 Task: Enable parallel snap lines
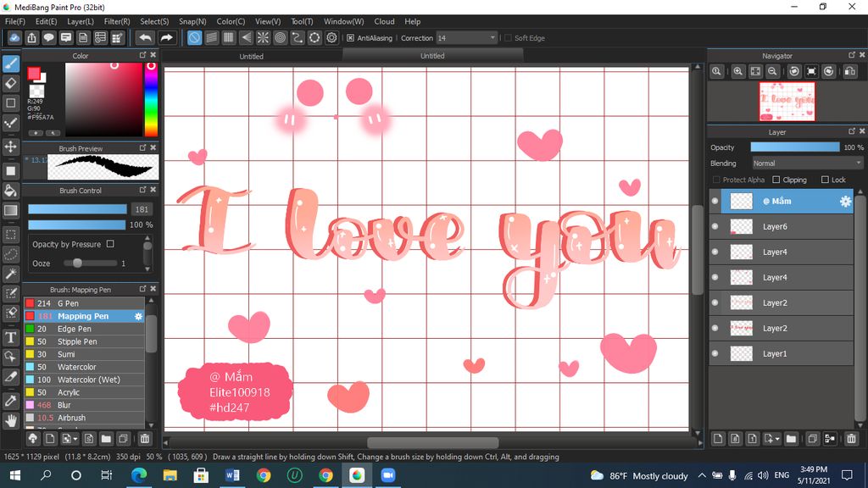point(211,37)
